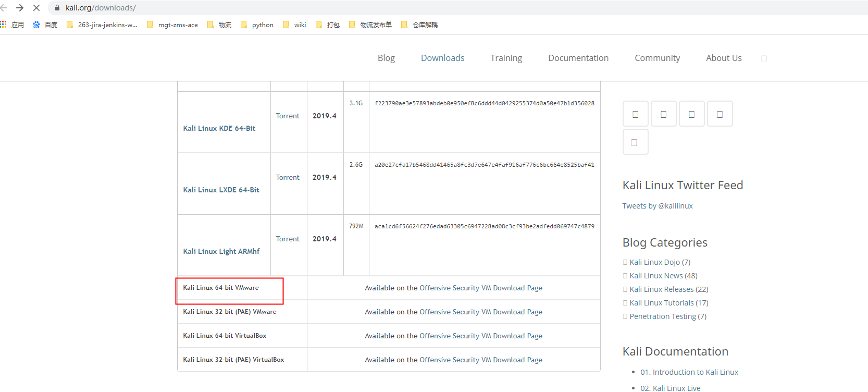868x392 pixels.
Task: Click the address bar showing kali.org/downloads/
Action: pos(458,8)
